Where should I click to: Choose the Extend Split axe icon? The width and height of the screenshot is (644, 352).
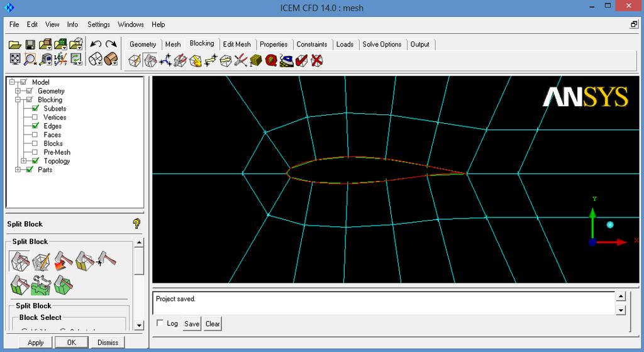click(63, 261)
